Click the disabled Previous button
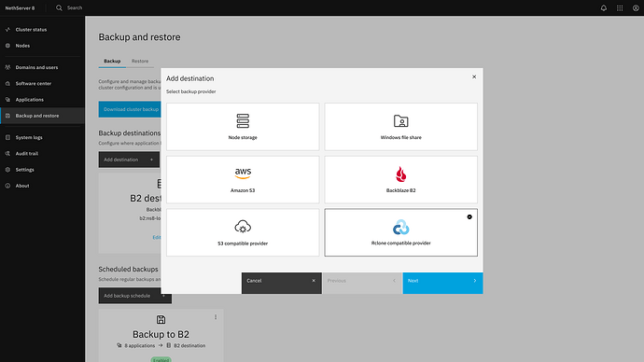Screen dimensions: 644x362 click(362, 283)
